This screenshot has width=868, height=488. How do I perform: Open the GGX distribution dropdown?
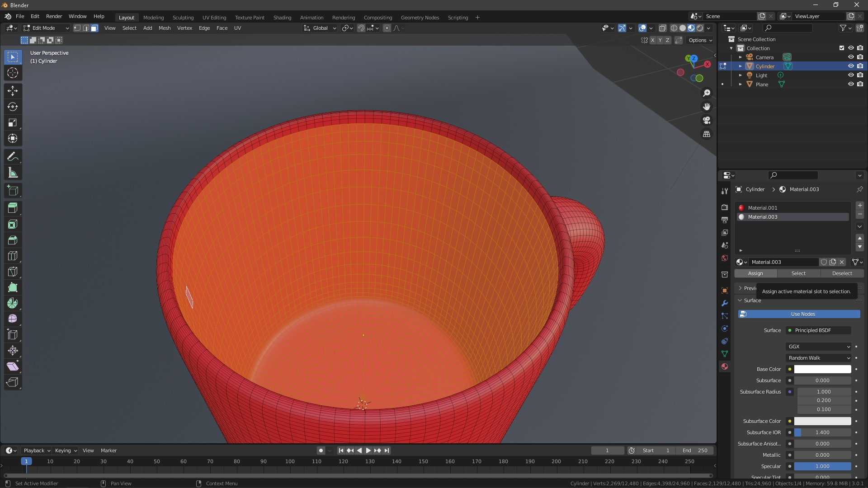(819, 347)
